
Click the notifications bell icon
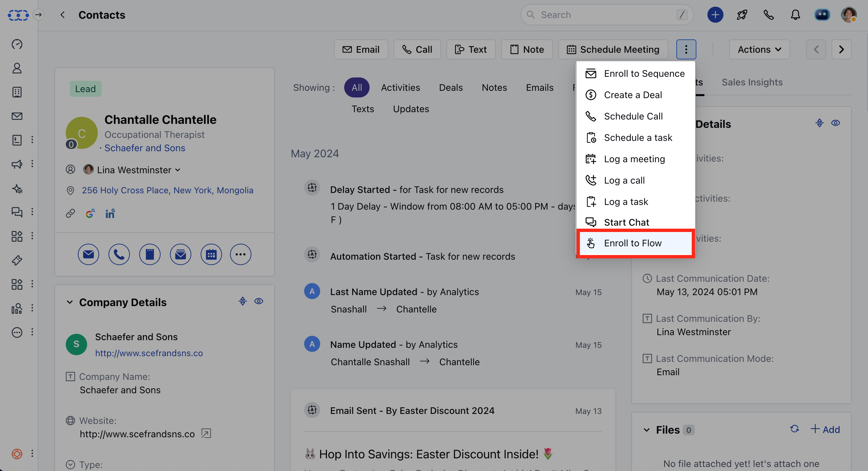pos(795,15)
